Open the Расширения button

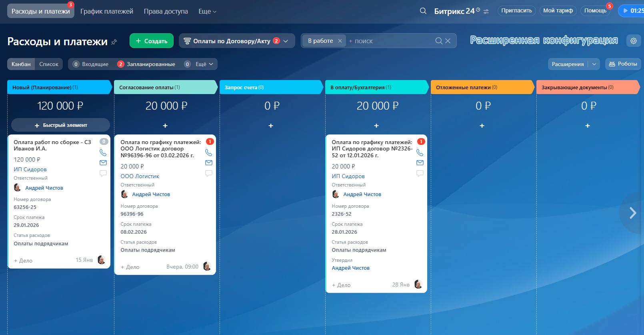(568, 64)
